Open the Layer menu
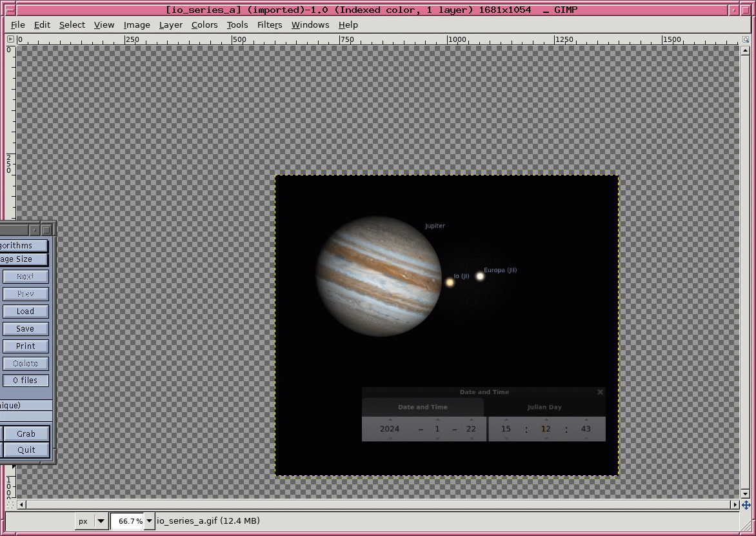 (x=170, y=25)
